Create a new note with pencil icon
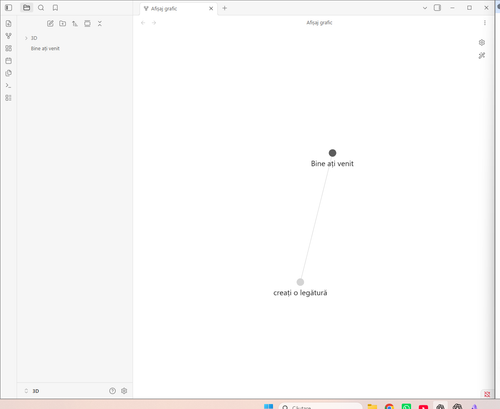 tap(50, 23)
